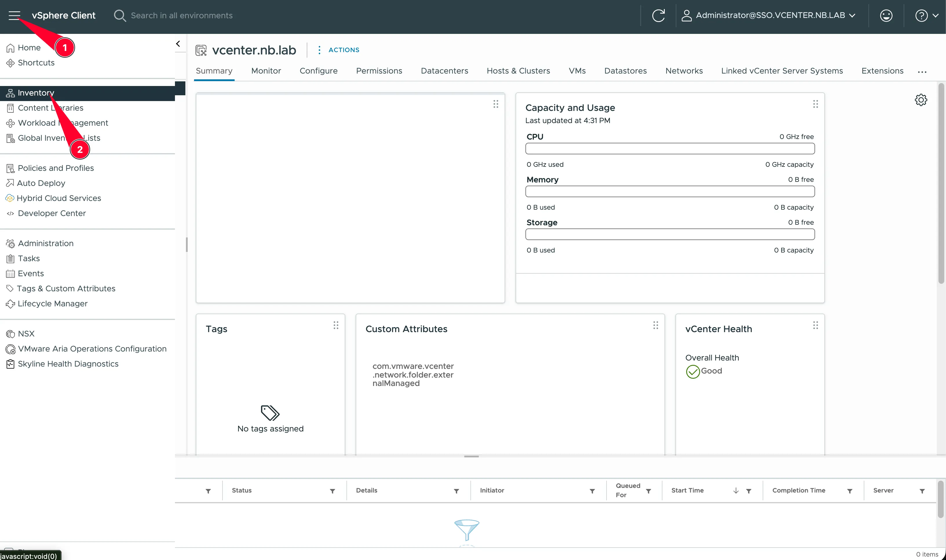Screen dimensions: 946x560
Task: Filter the Initiator column
Action: [592, 491]
